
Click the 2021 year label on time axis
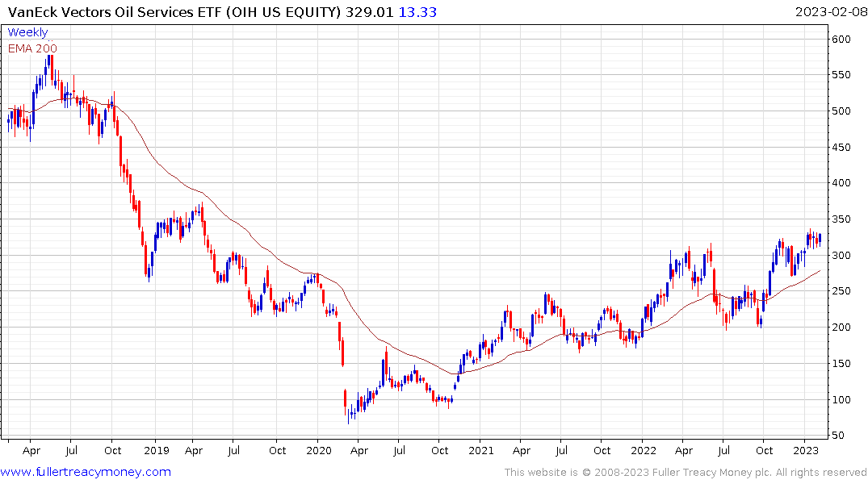481,450
